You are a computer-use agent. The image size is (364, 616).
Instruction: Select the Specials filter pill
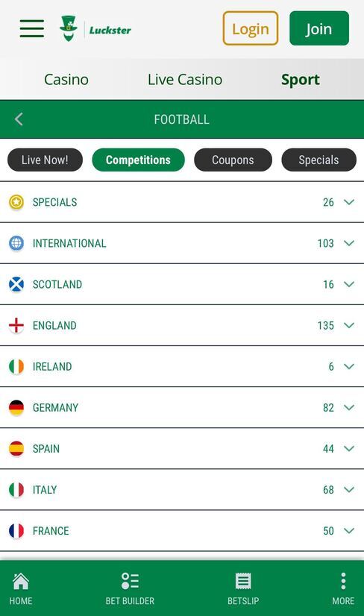click(318, 160)
